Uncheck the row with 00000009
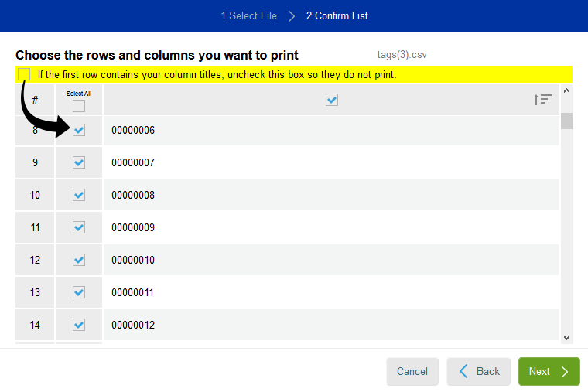This screenshot has height=392, width=588. 79,227
